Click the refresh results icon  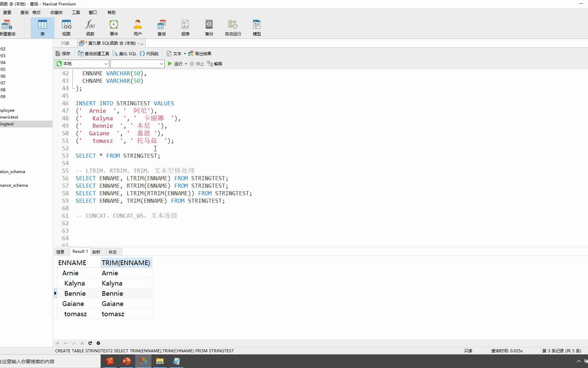90,343
